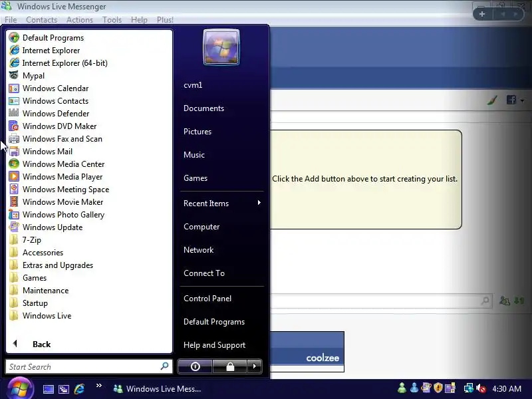Open the Plus! menu

point(165,20)
